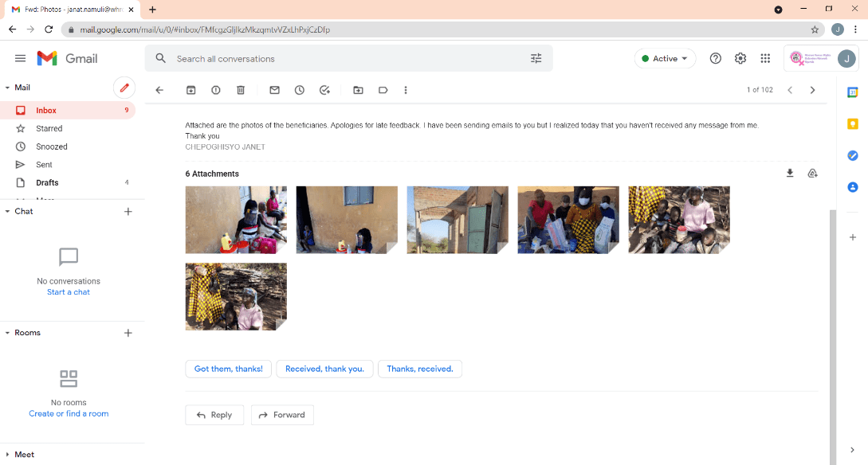868x465 pixels.
Task: Delete this email with trash icon
Action: click(x=241, y=90)
